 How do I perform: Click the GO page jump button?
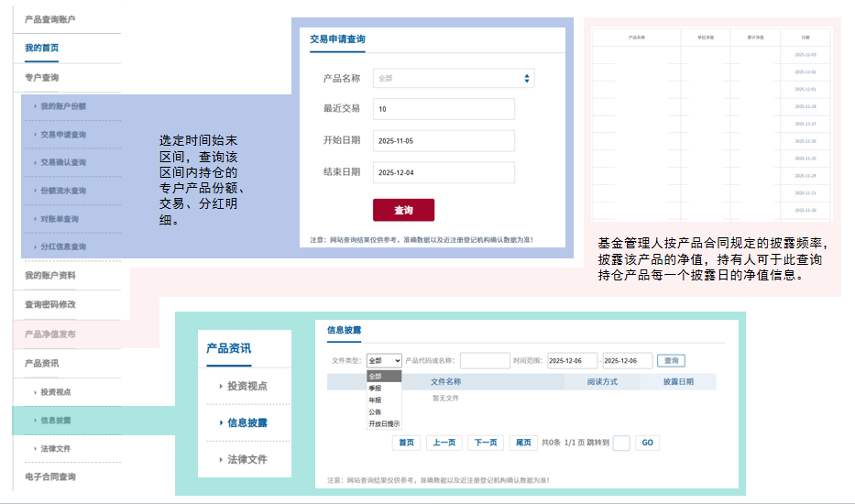coord(647,443)
